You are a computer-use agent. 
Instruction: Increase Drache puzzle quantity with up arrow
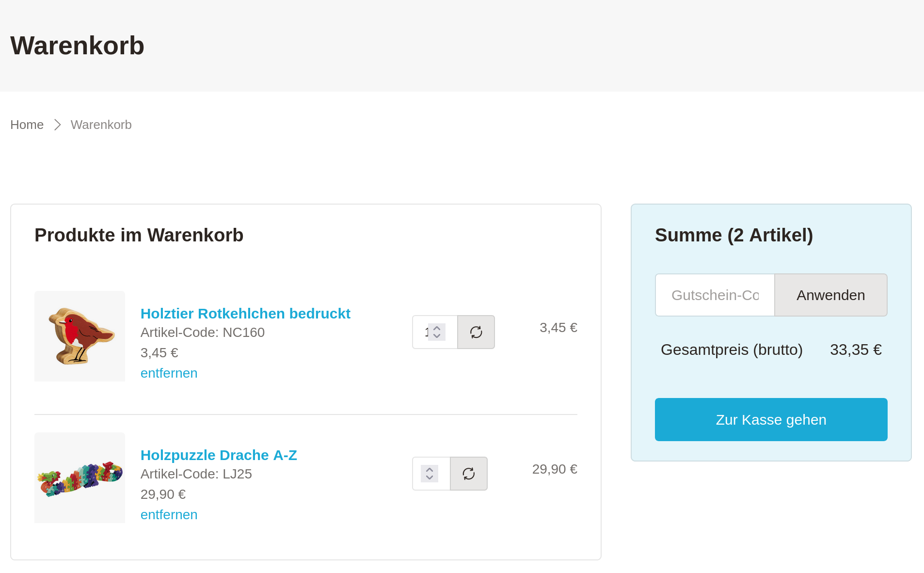(x=430, y=470)
